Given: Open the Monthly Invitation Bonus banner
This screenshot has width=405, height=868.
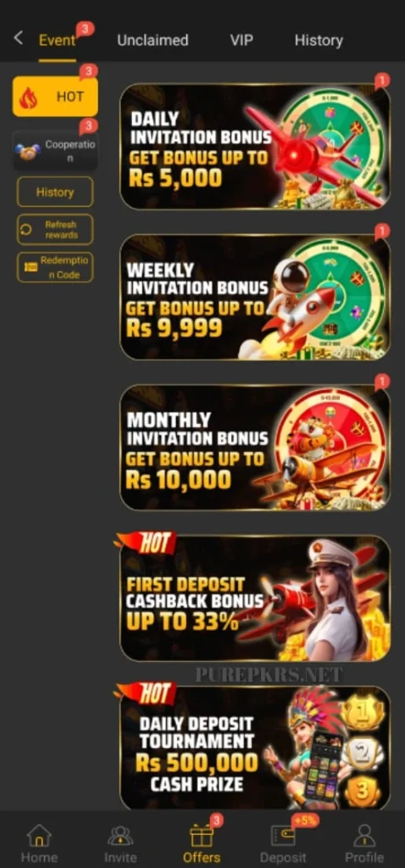Looking at the screenshot, I should point(255,448).
